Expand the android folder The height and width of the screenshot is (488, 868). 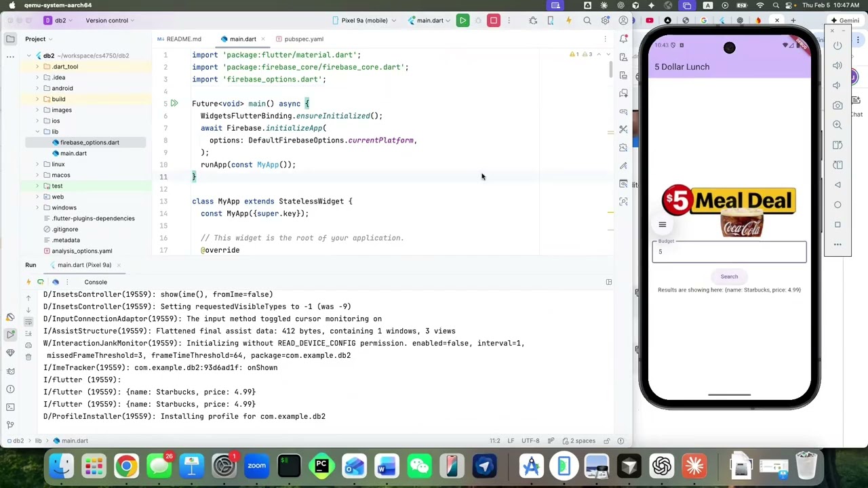pyautogui.click(x=37, y=88)
